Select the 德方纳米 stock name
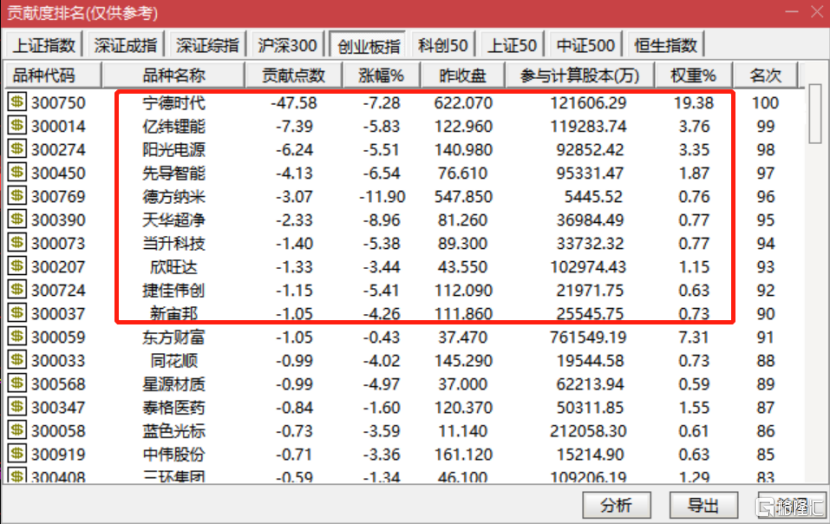 174,196
